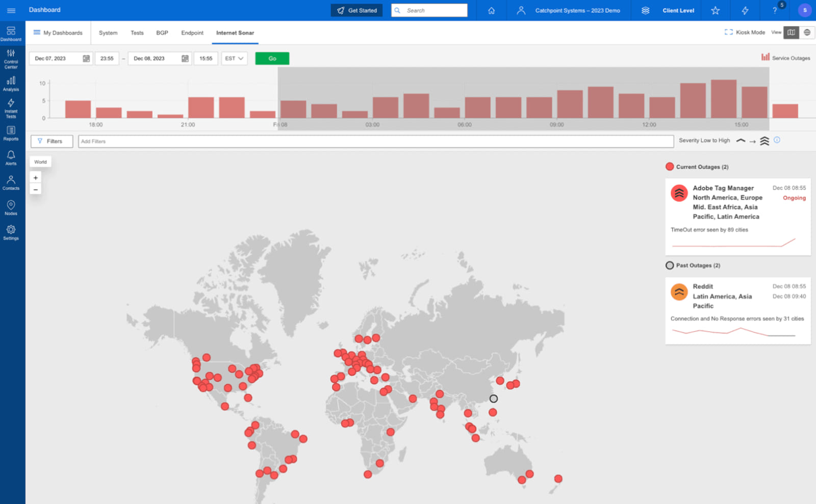Select the Internet Sonar tab

[235, 33]
